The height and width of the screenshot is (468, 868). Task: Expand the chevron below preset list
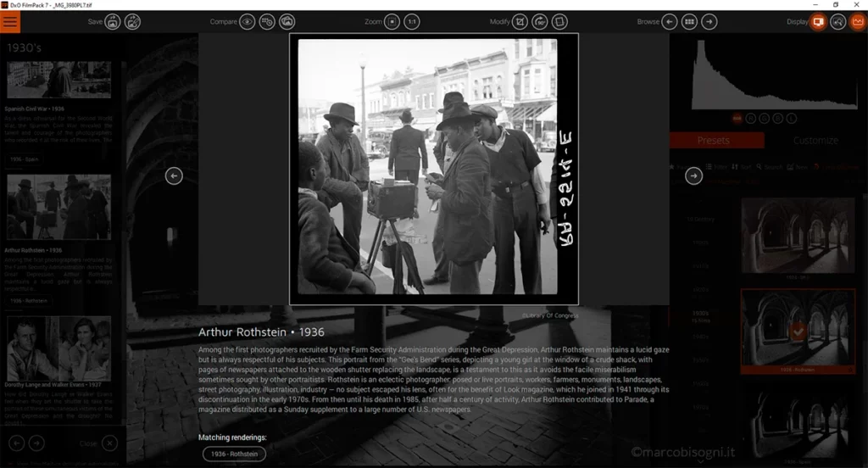[700, 461]
